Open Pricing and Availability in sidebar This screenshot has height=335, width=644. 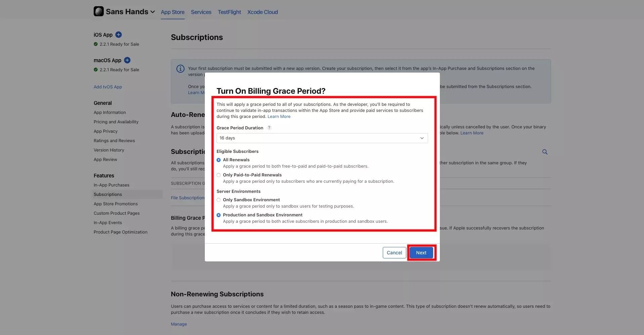tap(116, 122)
